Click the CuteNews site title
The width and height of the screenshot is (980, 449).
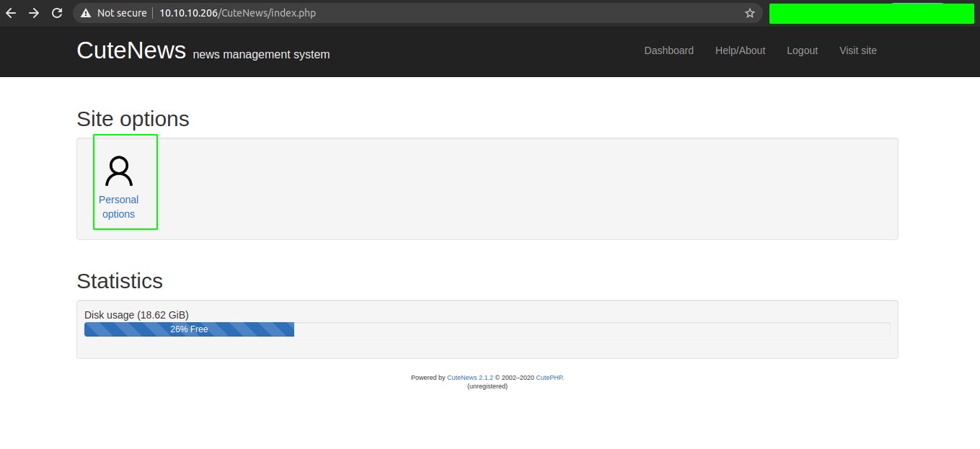click(131, 50)
